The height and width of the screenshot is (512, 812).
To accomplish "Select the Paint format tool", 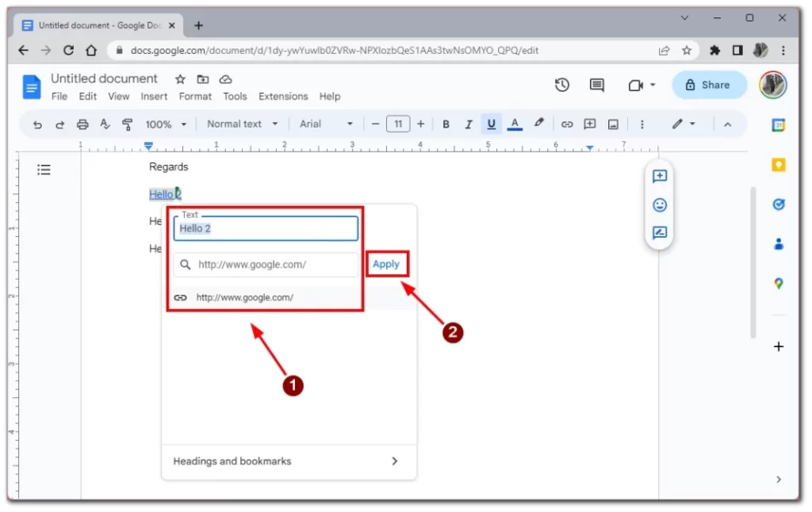I will point(128,124).
